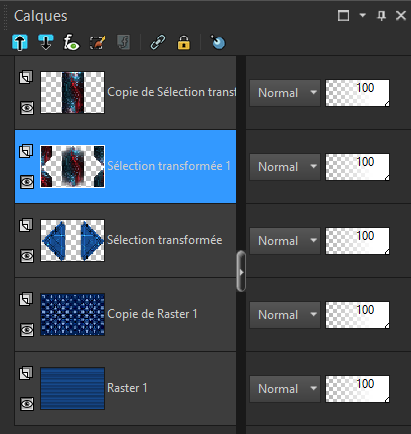Click the move layer up icon
Image resolution: width=411 pixels, height=434 pixels.
20,43
